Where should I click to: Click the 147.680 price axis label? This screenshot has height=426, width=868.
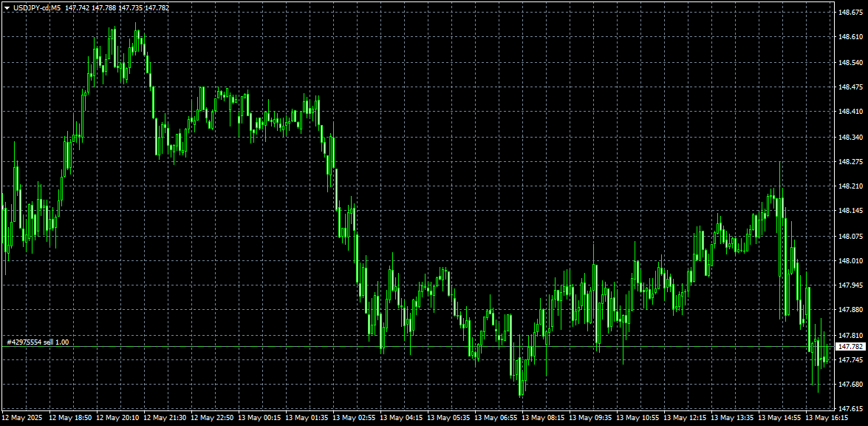(x=852, y=385)
